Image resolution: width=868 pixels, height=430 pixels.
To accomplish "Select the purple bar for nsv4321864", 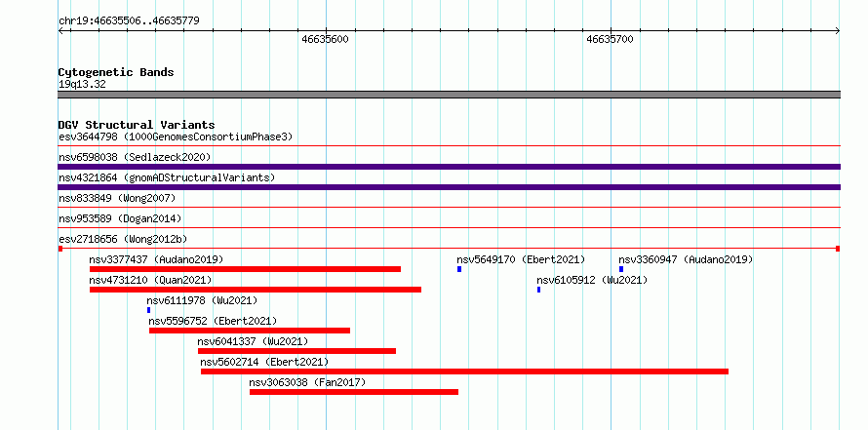I will [x=450, y=187].
